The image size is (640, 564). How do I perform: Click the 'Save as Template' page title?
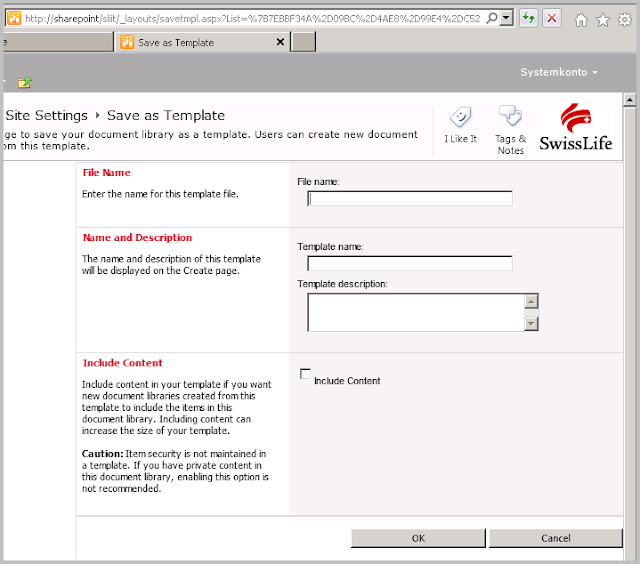(x=166, y=115)
